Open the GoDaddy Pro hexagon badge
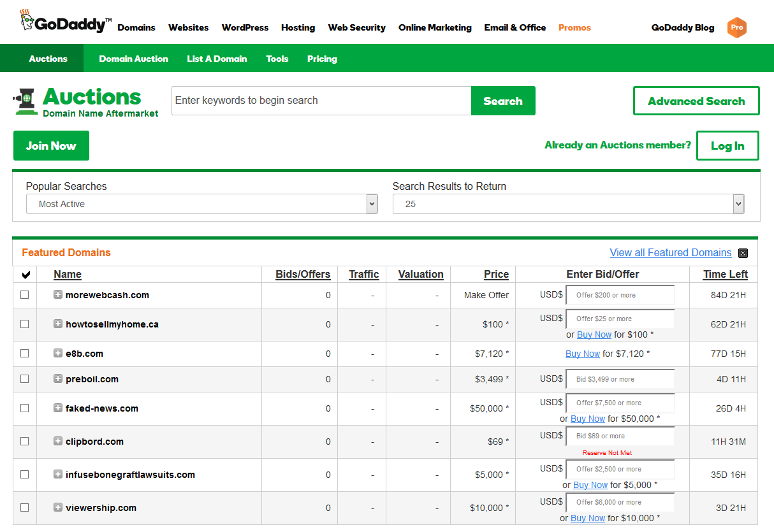 (x=737, y=27)
